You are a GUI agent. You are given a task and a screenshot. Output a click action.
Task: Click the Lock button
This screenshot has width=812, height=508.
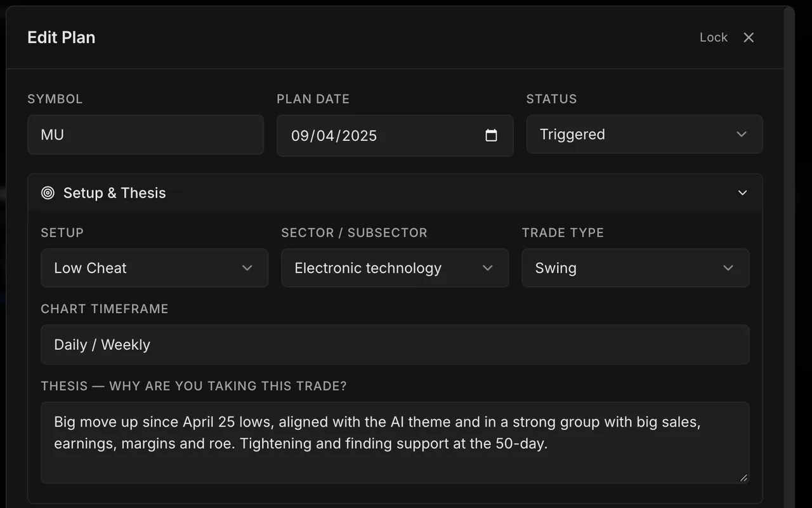pyautogui.click(x=713, y=37)
